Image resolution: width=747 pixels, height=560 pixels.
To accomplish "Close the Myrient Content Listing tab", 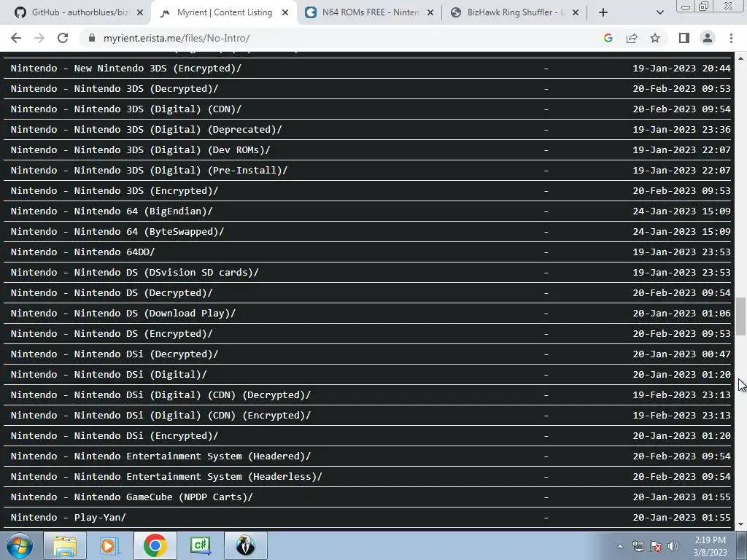I will pyautogui.click(x=285, y=13).
